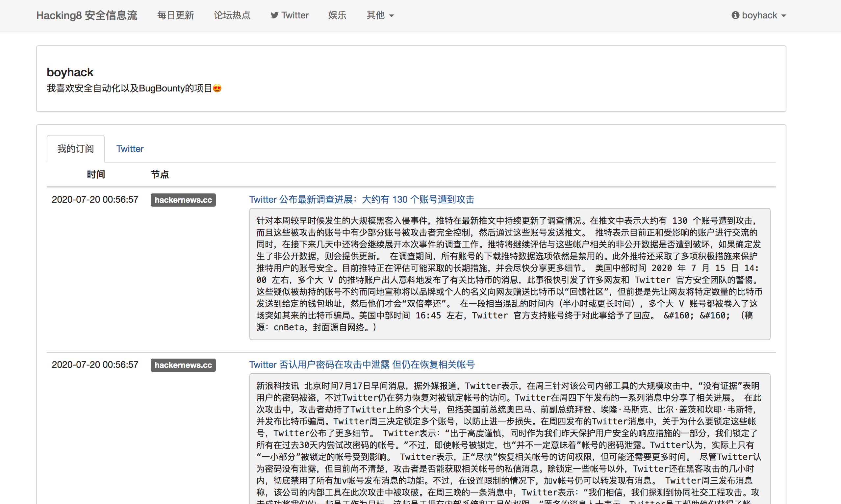This screenshot has height=504, width=841.
Task: Click the second hackernews.cc node badge
Action: [x=183, y=365]
